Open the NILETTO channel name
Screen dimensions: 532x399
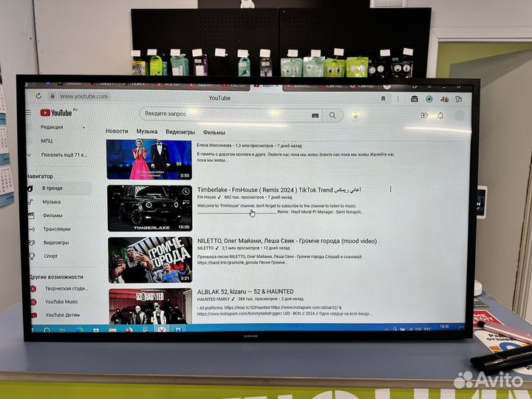click(205, 248)
